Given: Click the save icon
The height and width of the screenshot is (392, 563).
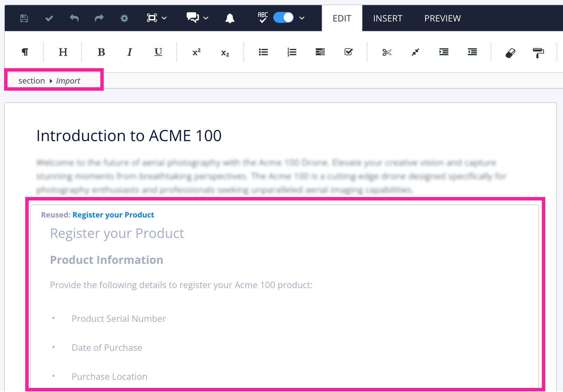Looking at the screenshot, I should [24, 18].
